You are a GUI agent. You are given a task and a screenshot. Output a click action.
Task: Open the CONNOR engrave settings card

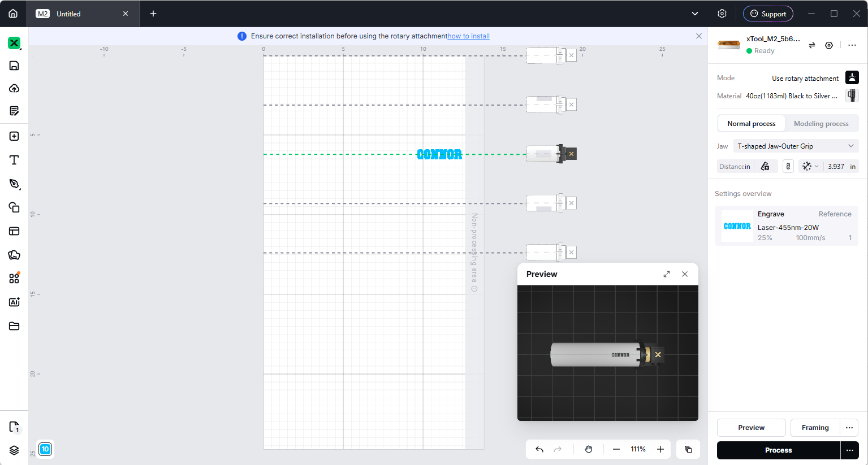(787, 226)
